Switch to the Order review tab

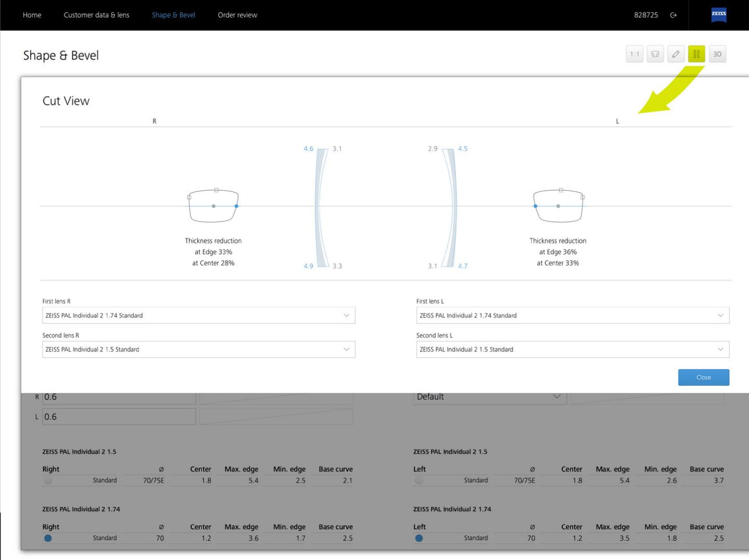pyautogui.click(x=237, y=15)
